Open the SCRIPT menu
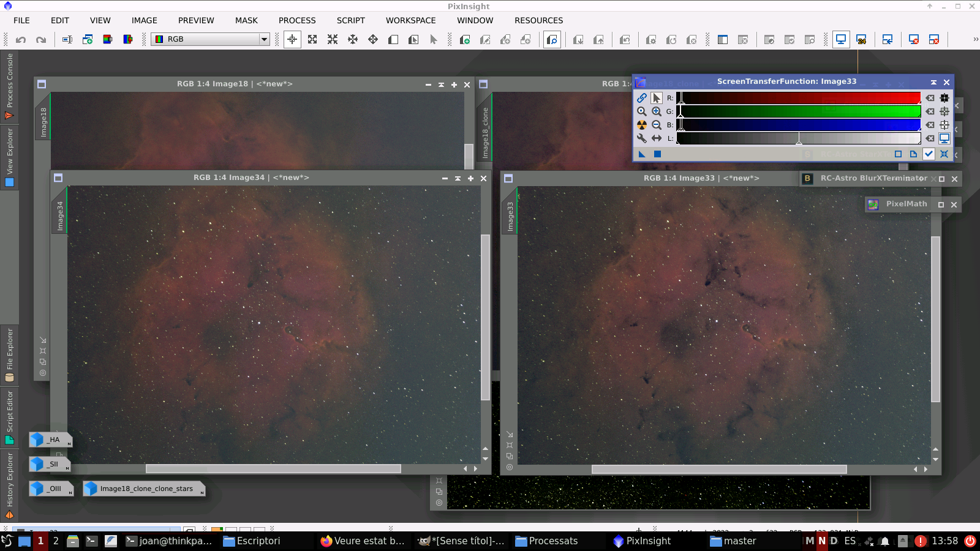The height and width of the screenshot is (551, 980). click(351, 20)
